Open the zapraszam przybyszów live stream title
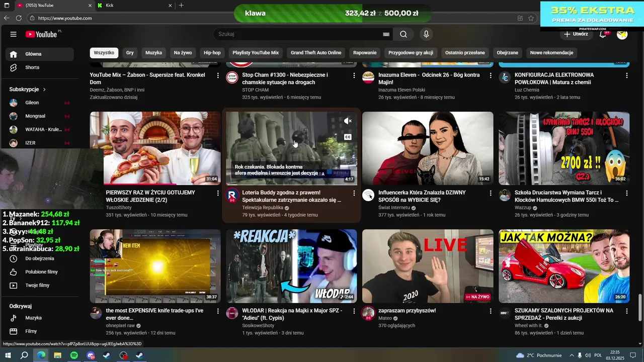Image resolution: width=644 pixels, height=362 pixels. pos(407,311)
